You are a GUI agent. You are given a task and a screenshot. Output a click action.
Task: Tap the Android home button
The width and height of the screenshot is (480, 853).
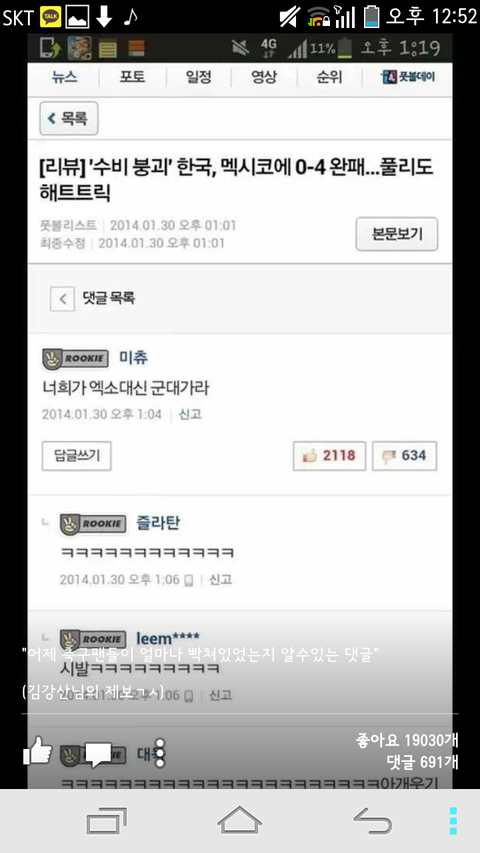239,820
